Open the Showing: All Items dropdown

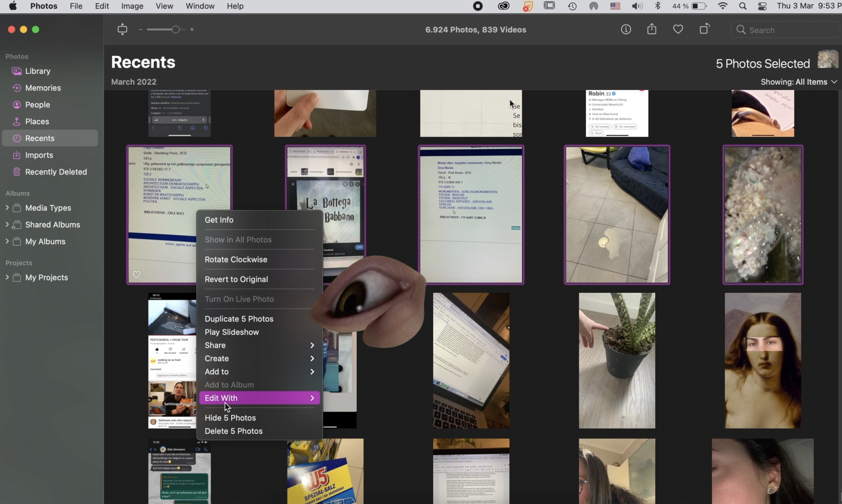pos(798,82)
